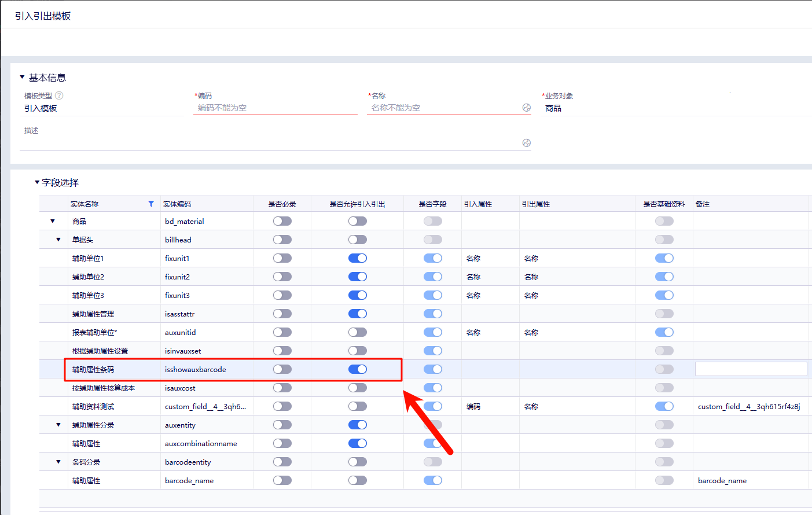The image size is (812, 515).
Task: Click the globe icon in 名称 field
Action: [x=527, y=108]
